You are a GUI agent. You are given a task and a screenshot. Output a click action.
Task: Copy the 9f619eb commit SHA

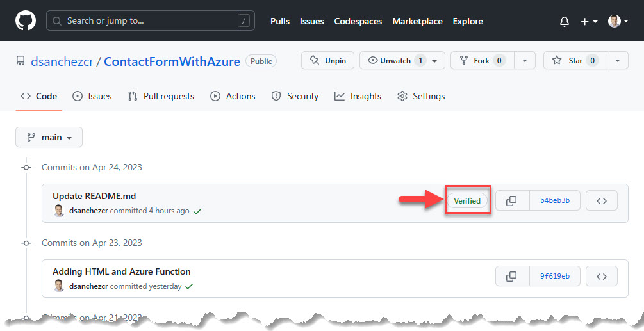(511, 277)
